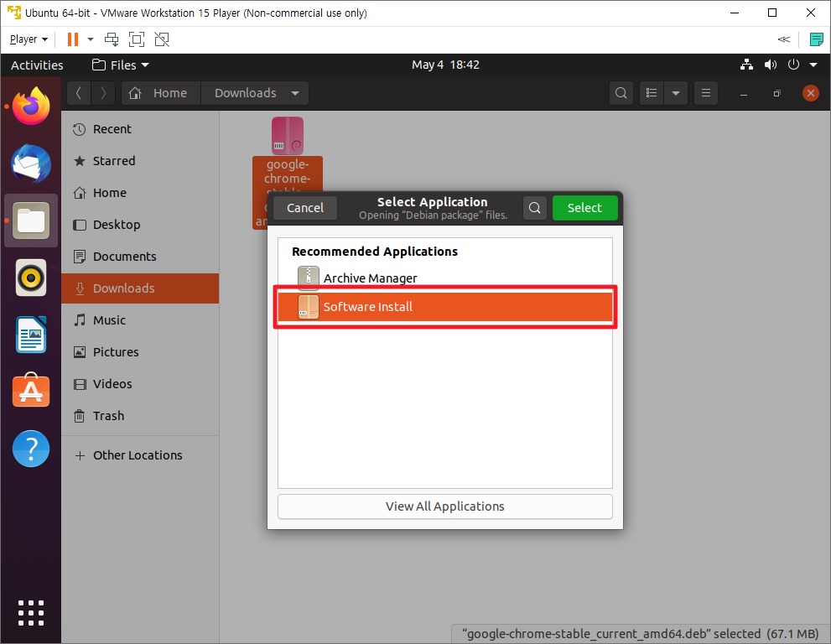
Task: Open Files hamburger menu
Action: pyautogui.click(x=706, y=93)
